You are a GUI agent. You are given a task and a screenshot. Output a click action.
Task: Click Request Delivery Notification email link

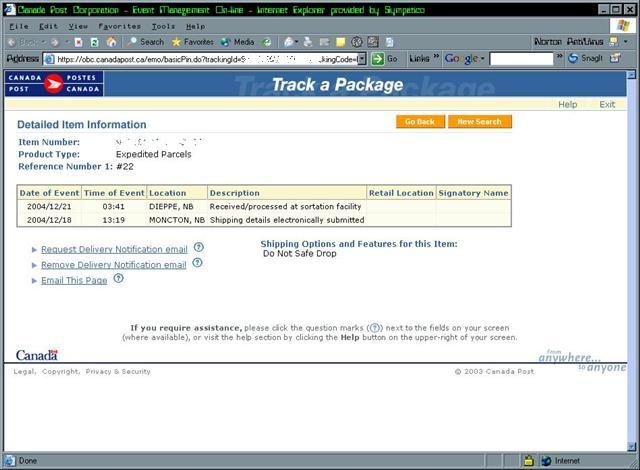click(x=114, y=249)
